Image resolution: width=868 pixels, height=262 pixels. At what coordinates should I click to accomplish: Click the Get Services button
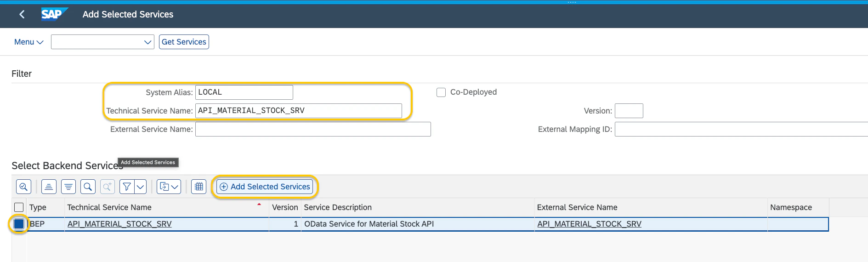184,42
